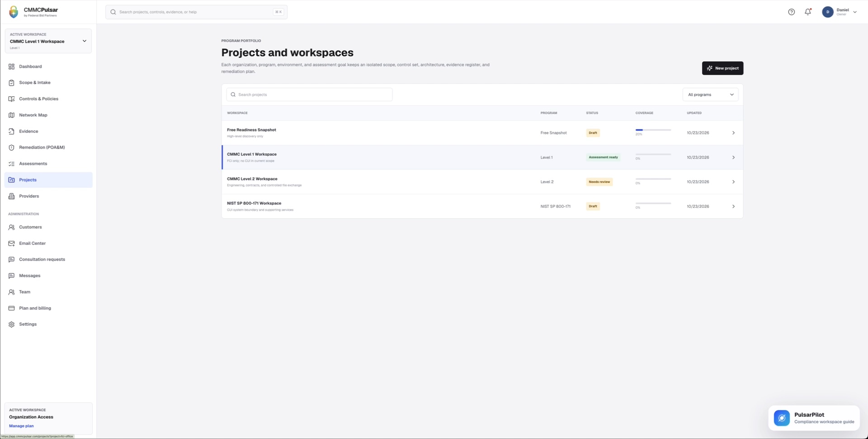Viewport: 868px width, 439px height.
Task: Click the Scope & Intake clipboard icon
Action: [x=11, y=83]
